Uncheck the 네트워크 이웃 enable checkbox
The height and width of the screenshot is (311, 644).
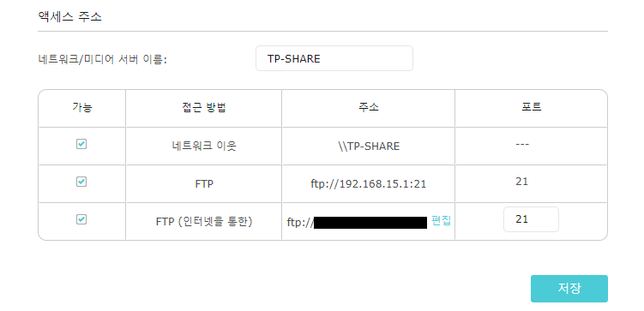[x=81, y=144]
